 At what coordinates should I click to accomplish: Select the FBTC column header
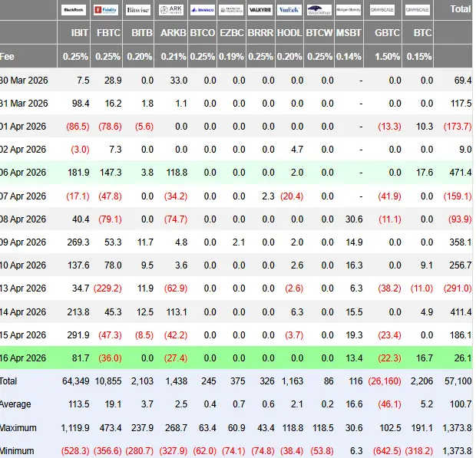point(108,33)
